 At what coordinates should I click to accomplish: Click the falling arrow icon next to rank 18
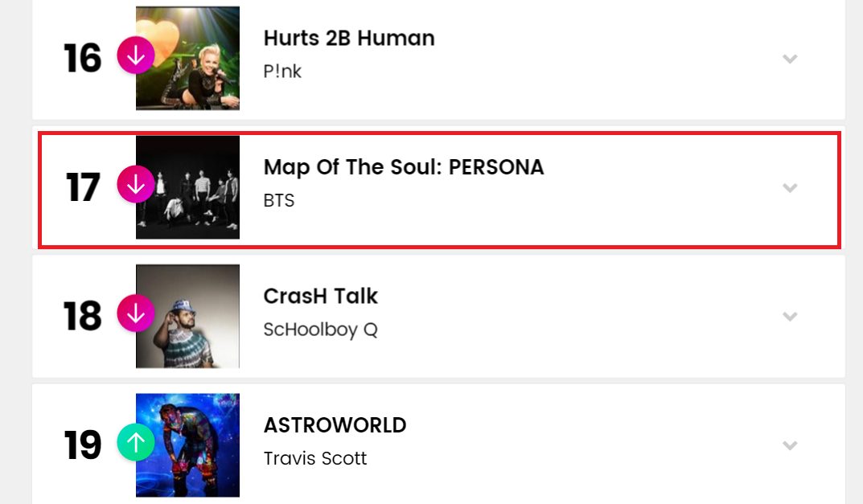tap(136, 313)
